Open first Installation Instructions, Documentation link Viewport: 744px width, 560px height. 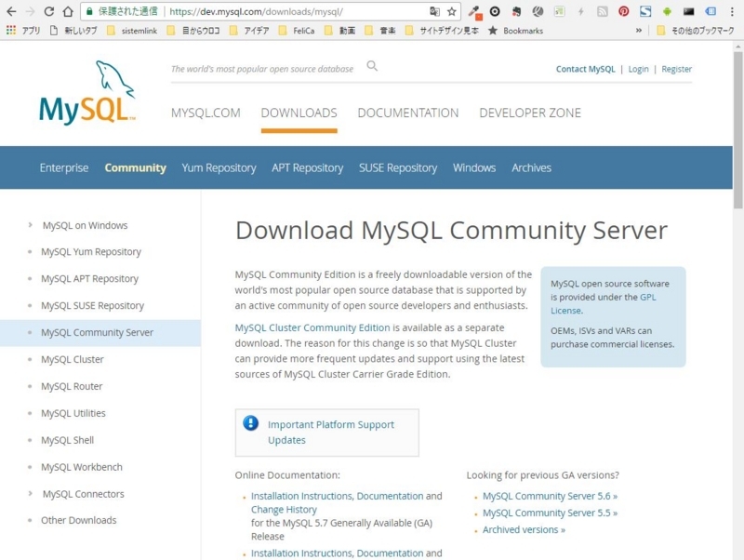pyautogui.click(x=337, y=497)
